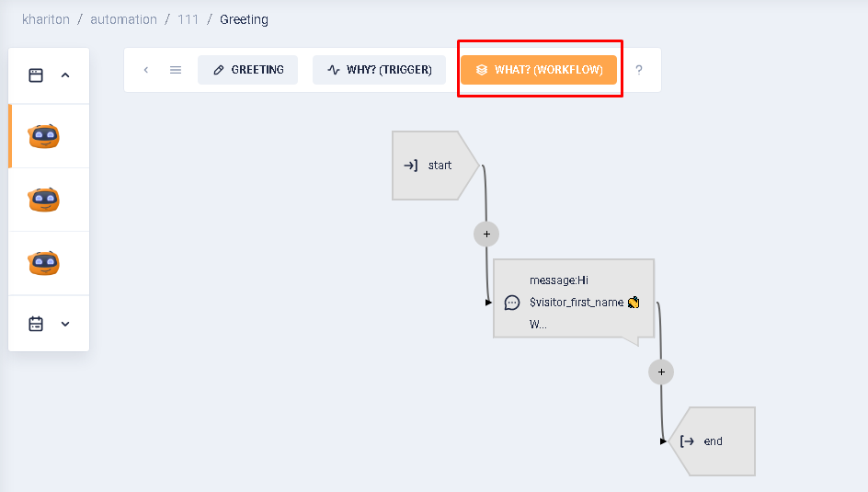Click the window panel icon in sidebar
Image resolution: width=868 pixels, height=492 pixels.
(x=36, y=75)
